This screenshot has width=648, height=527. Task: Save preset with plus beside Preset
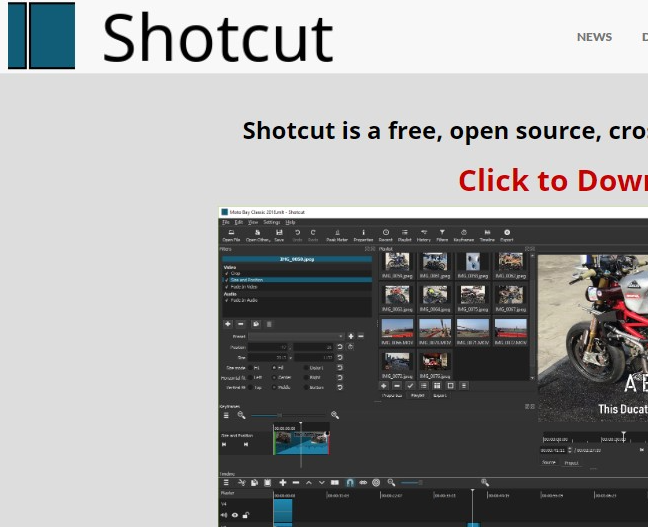point(351,336)
